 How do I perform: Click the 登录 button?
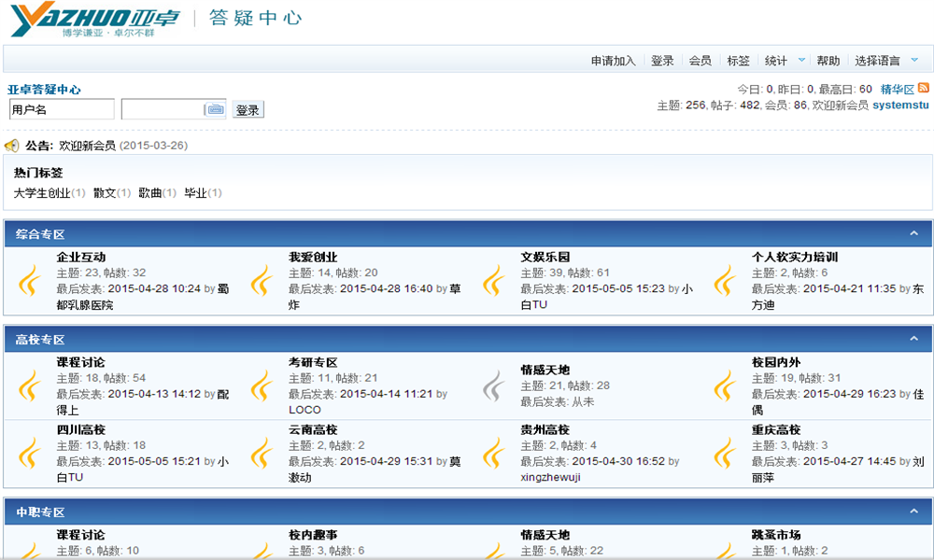coord(246,108)
